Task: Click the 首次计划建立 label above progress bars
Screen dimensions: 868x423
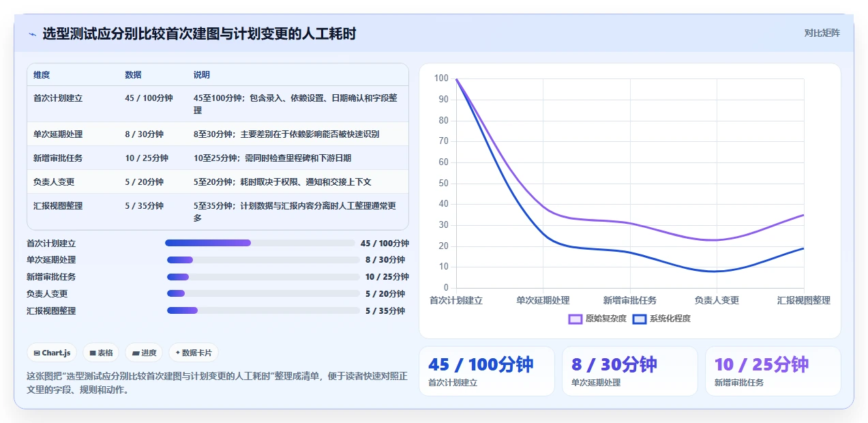Action: pyautogui.click(x=51, y=243)
